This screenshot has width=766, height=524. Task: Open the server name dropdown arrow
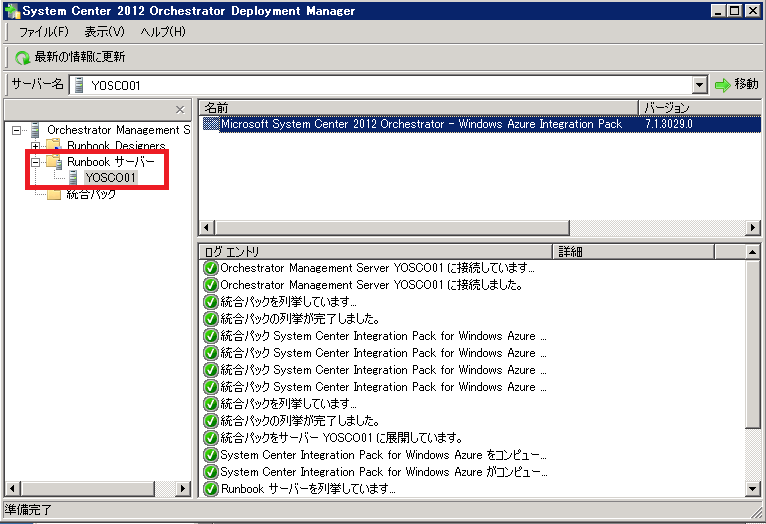pos(700,85)
